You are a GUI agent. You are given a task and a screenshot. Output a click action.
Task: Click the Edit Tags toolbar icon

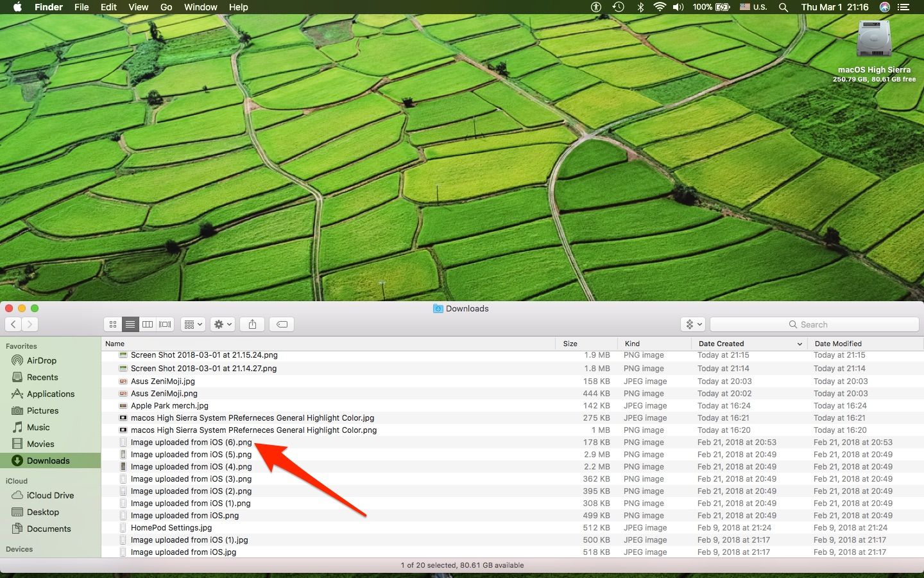282,324
